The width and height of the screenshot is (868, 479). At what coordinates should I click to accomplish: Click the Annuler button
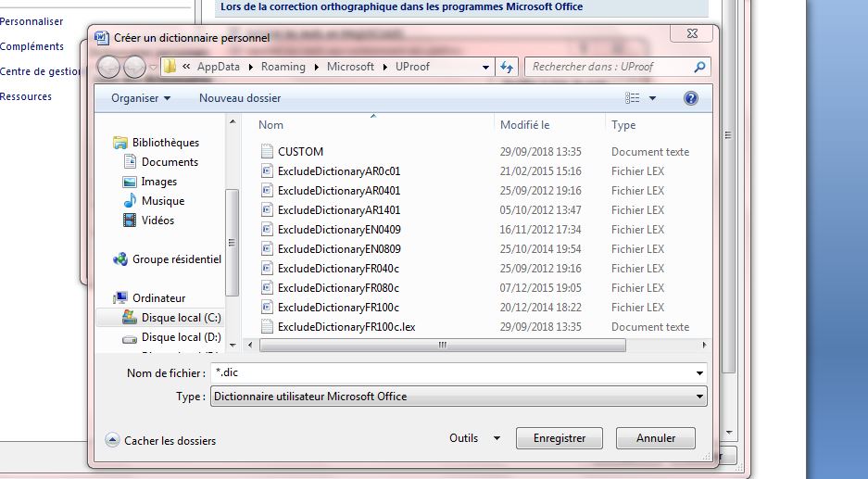656,438
